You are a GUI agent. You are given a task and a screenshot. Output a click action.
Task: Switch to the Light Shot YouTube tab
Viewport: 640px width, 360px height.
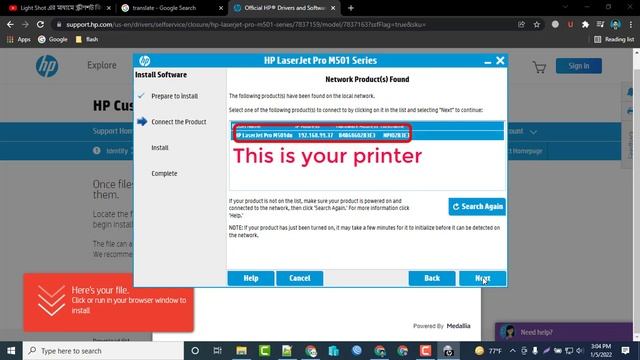click(59, 8)
